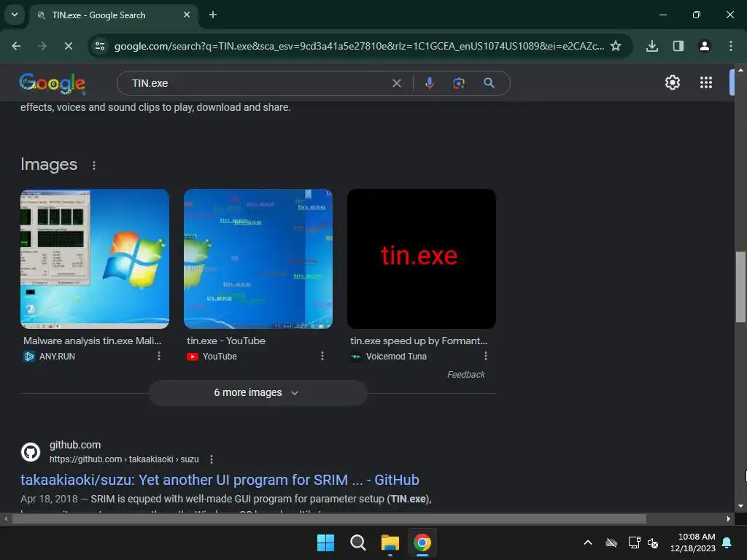Click into the TIN.exe search field
747x560 pixels.
pyautogui.click(x=258, y=83)
